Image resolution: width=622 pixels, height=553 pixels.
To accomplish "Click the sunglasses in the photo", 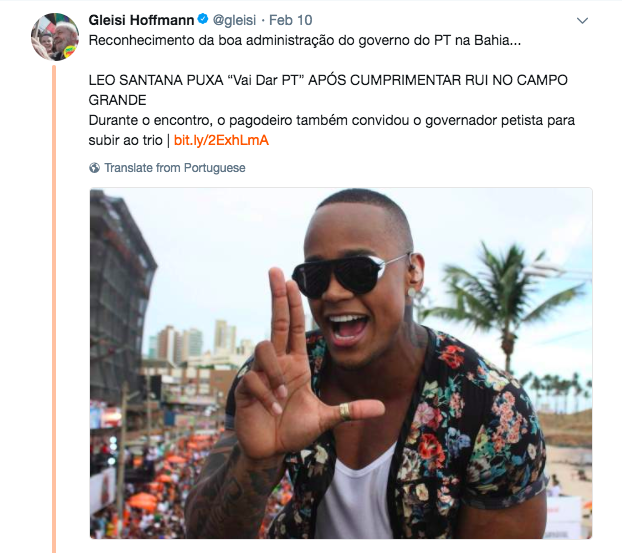I will click(x=347, y=275).
